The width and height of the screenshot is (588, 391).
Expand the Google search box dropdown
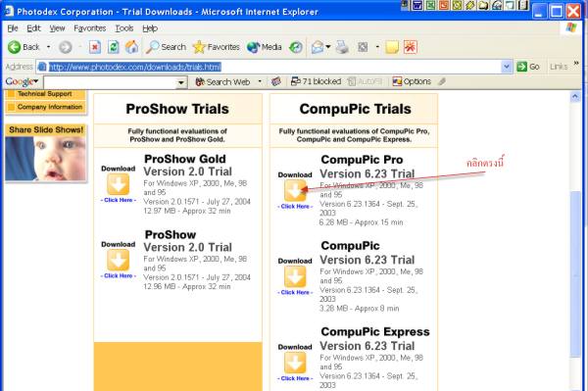pos(181,82)
